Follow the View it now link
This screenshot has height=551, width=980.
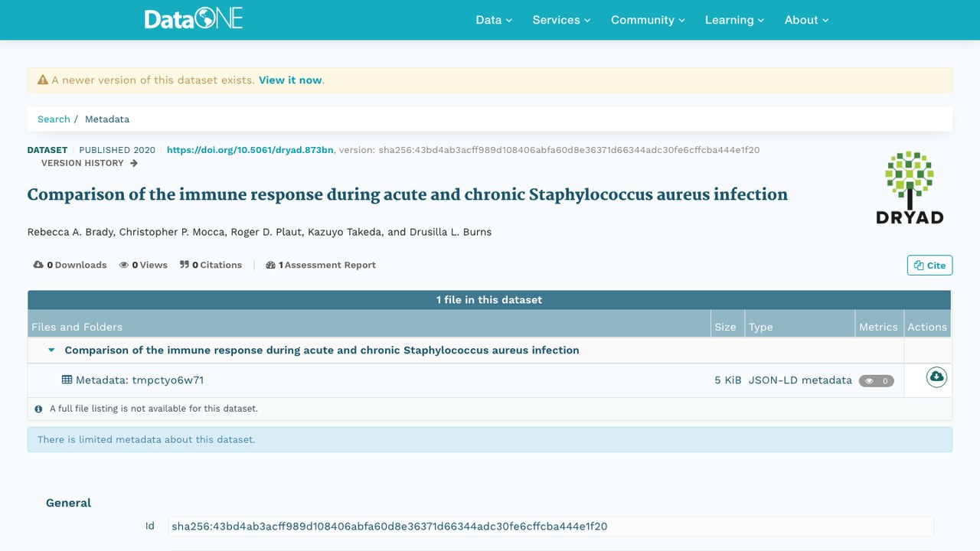[x=290, y=80]
